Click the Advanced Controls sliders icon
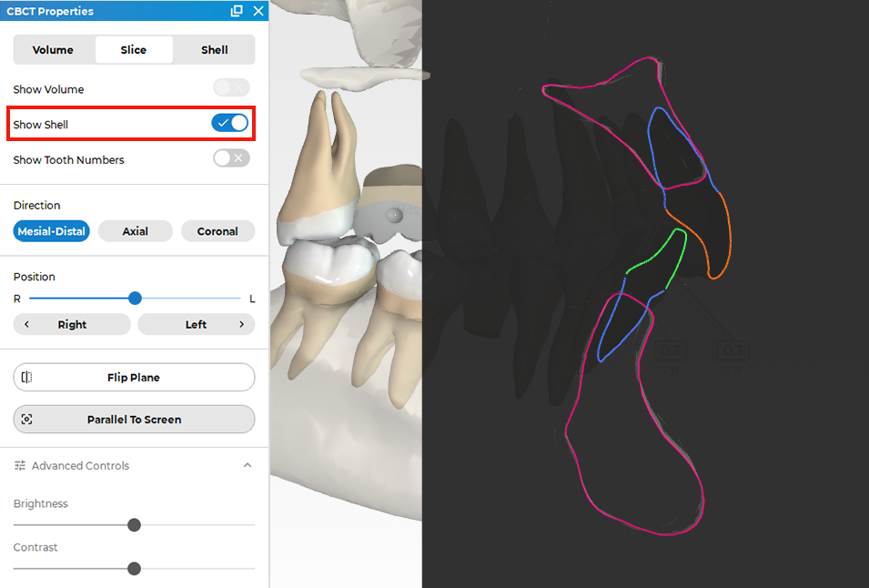 click(x=20, y=465)
